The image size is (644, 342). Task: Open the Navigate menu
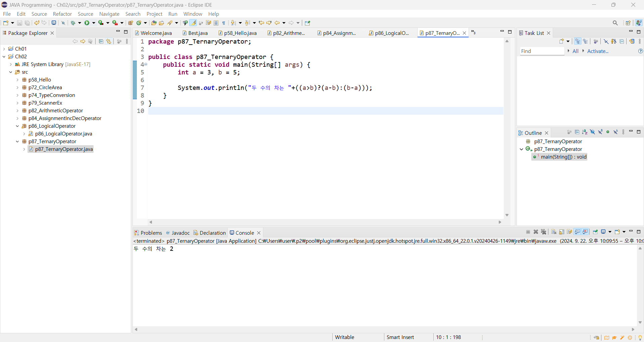coord(109,14)
